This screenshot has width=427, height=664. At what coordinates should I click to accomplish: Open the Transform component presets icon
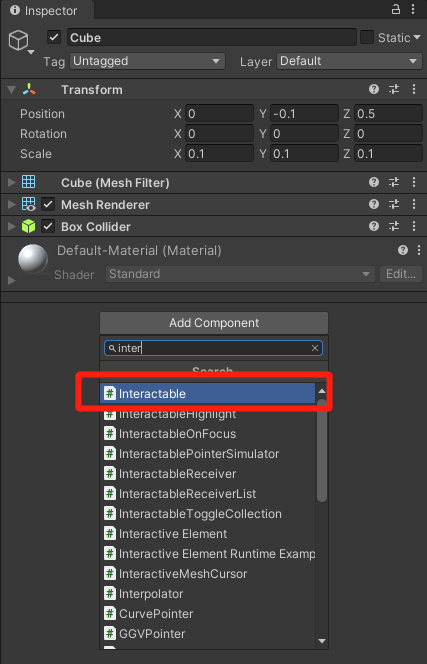click(x=394, y=89)
